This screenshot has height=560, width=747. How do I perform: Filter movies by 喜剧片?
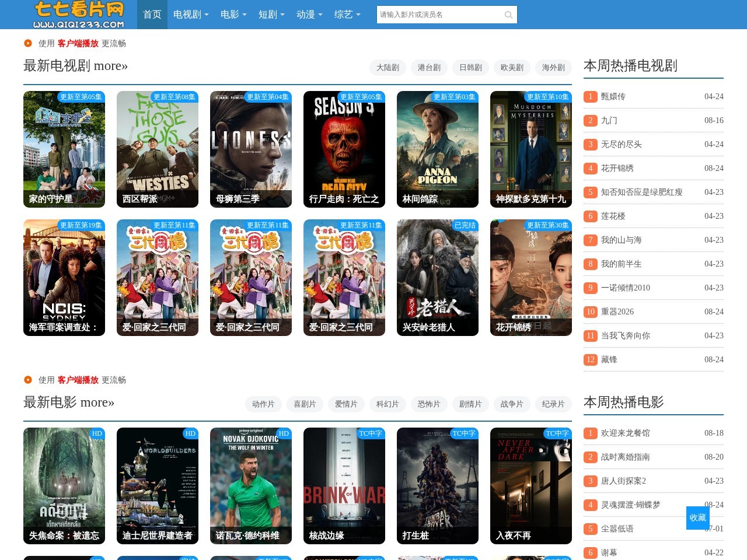(x=305, y=404)
